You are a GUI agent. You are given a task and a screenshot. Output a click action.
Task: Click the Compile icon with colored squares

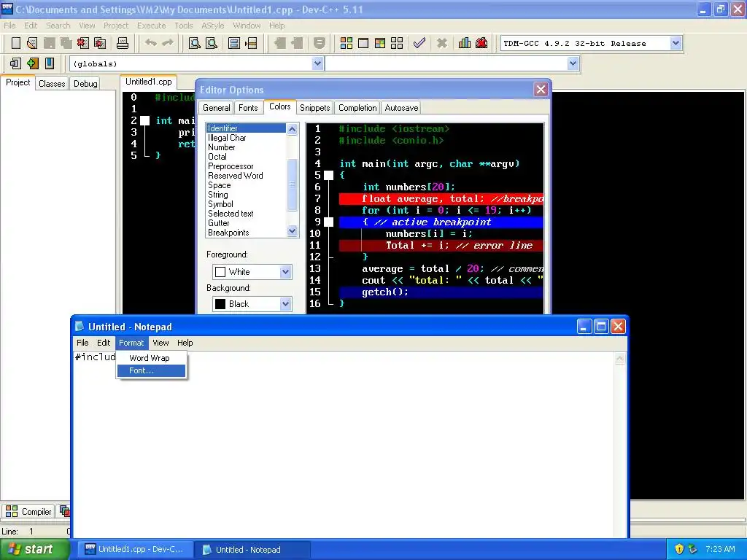[347, 43]
